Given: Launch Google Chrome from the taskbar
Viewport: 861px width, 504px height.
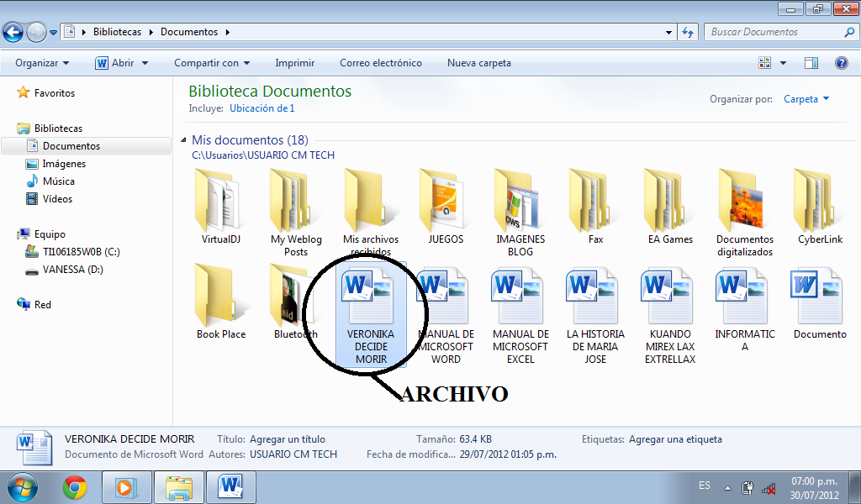Looking at the screenshot, I should [x=75, y=486].
